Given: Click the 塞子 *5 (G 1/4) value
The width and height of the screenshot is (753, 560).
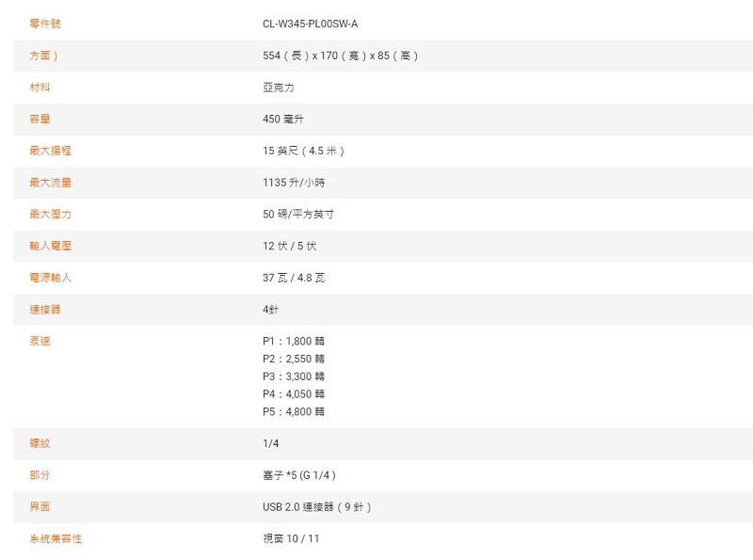Looking at the screenshot, I should (299, 475).
